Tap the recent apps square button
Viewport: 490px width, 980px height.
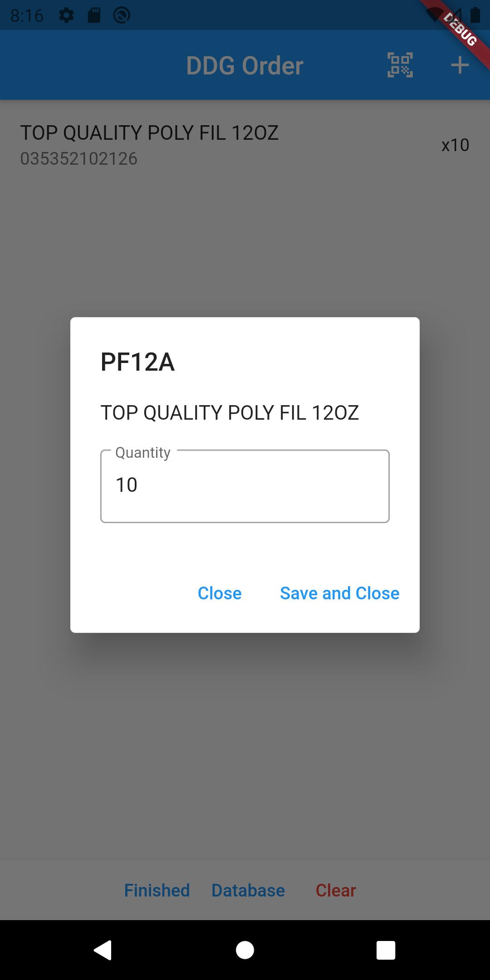386,950
